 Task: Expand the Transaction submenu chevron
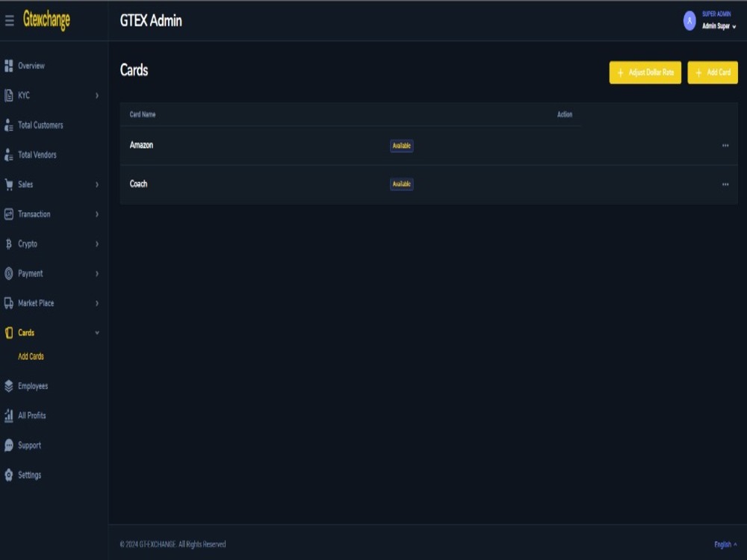tap(97, 214)
